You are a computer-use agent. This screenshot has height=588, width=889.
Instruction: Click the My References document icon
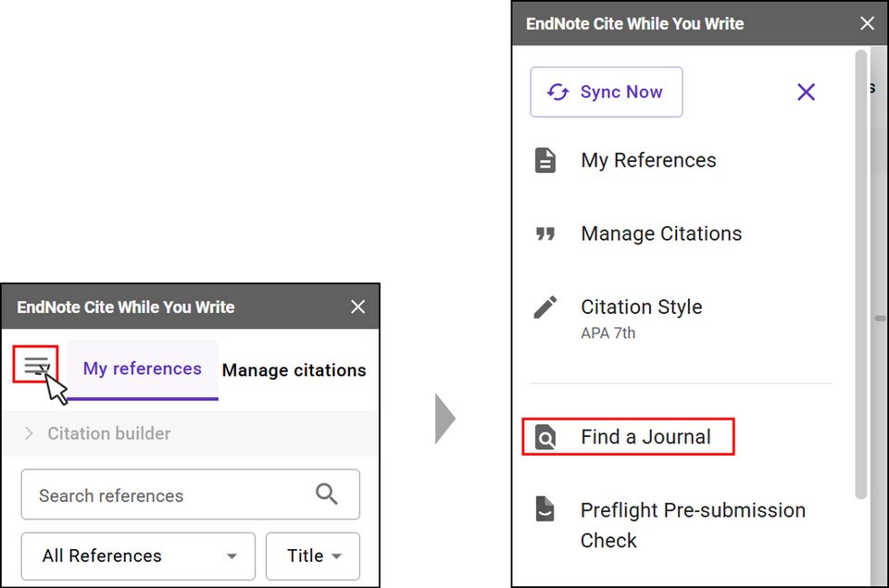545,160
